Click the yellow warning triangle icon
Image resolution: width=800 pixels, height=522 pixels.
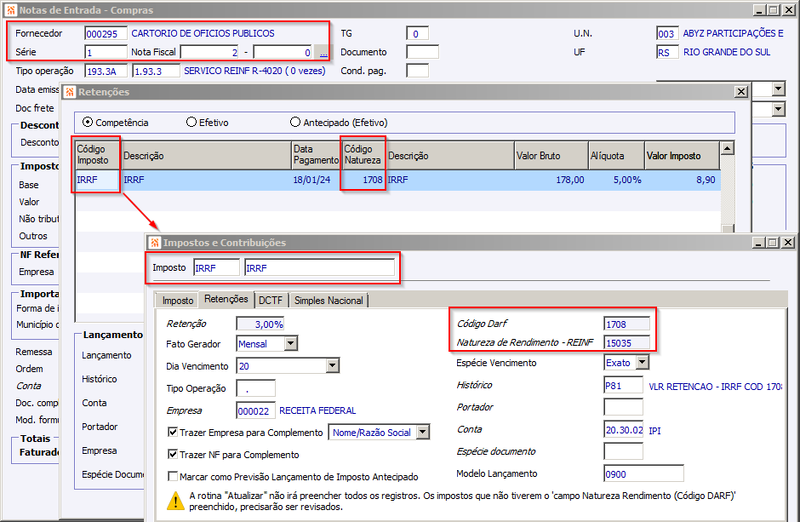pos(176,501)
